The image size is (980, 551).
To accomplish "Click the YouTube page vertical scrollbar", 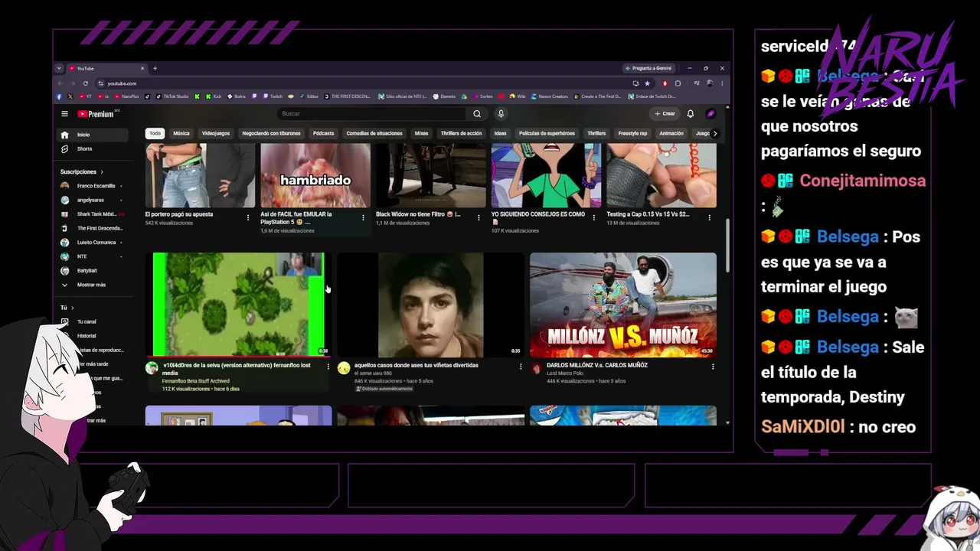I will click(727, 245).
